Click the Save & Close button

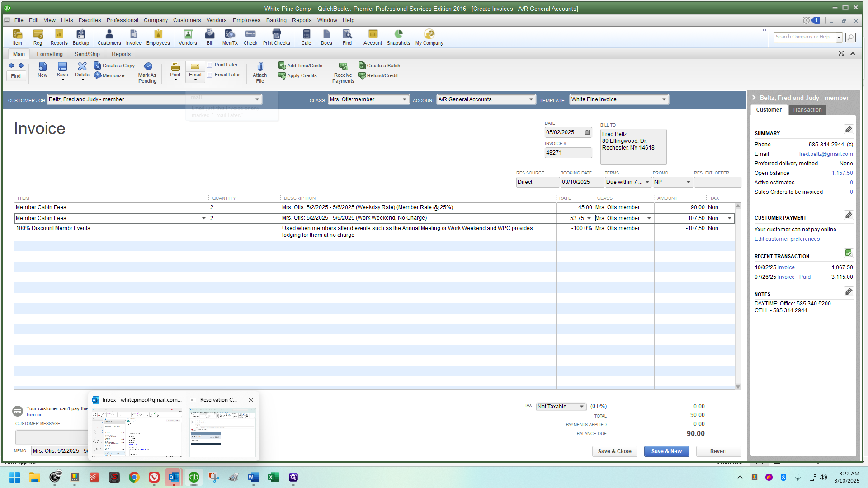coord(614,451)
